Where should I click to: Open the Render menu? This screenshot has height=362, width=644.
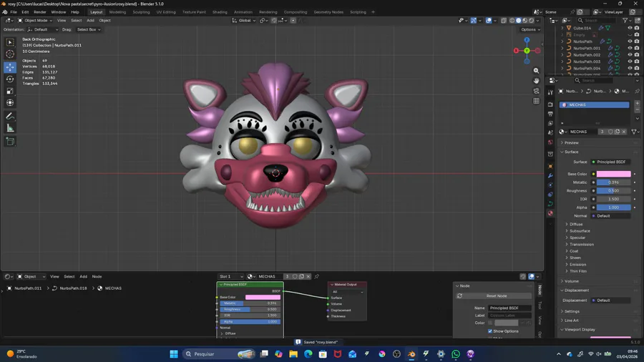click(x=40, y=12)
